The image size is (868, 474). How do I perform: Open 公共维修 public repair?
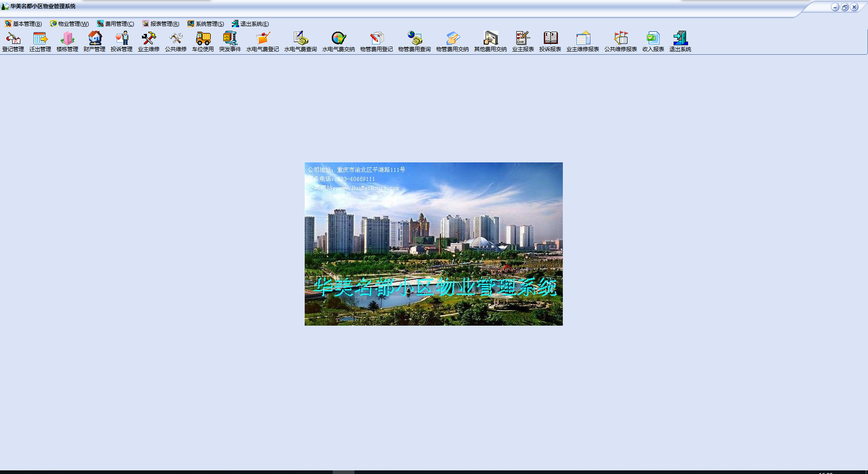tap(176, 42)
